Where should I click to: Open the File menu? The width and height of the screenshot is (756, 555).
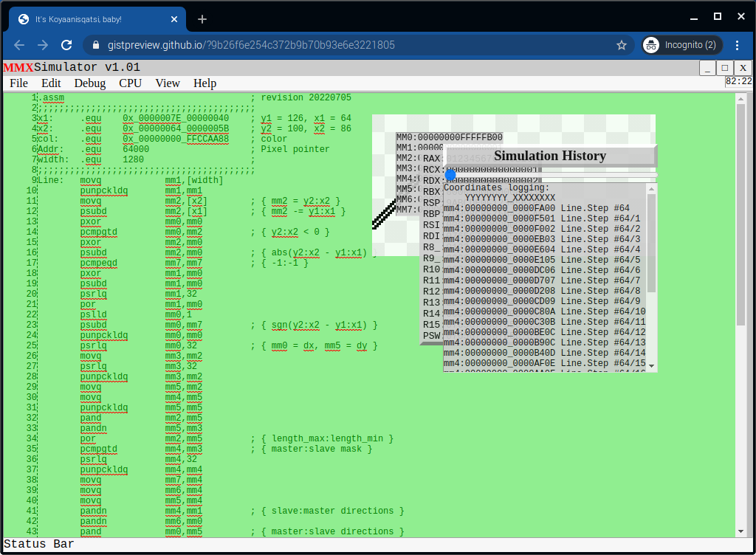click(x=18, y=83)
